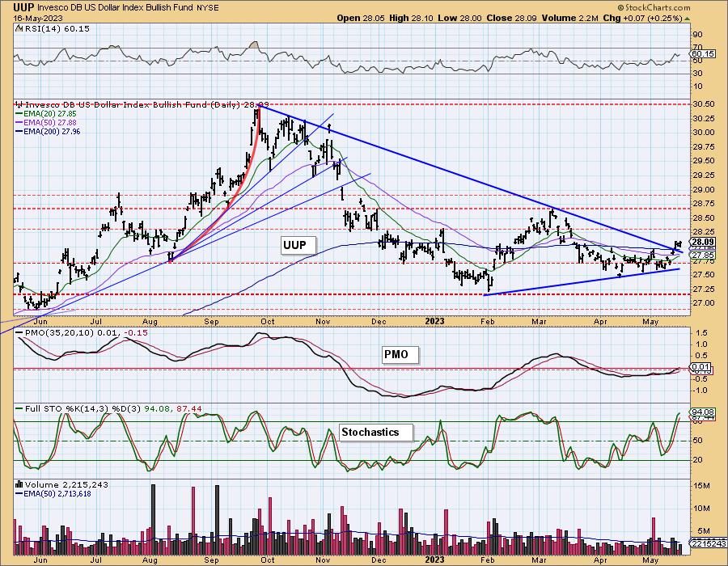Image resolution: width=728 pixels, height=566 pixels.
Task: Click the 10 level on the RSI axis
Action: (x=697, y=87)
